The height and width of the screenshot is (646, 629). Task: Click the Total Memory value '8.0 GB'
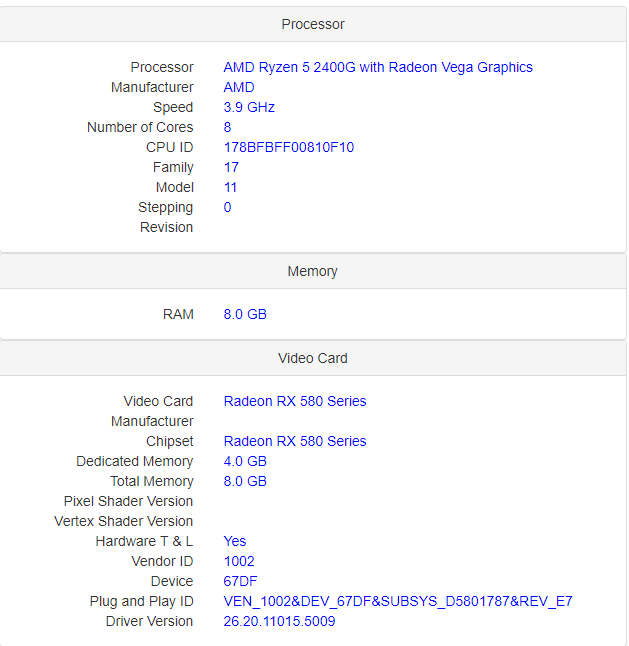pyautogui.click(x=245, y=481)
